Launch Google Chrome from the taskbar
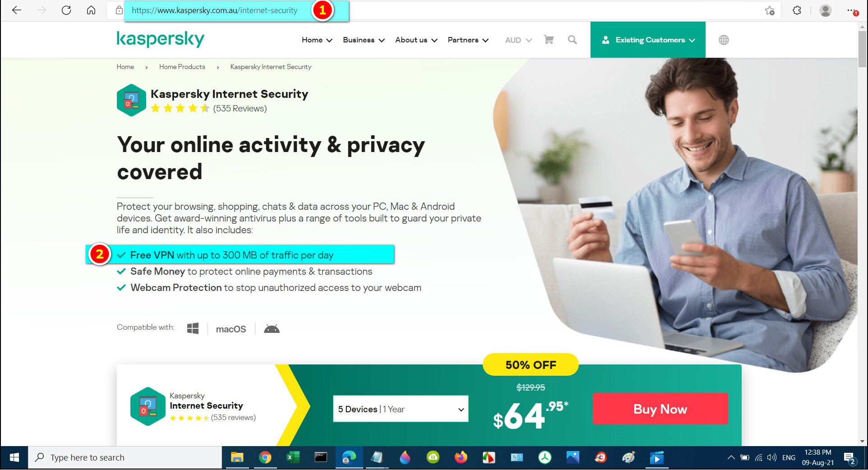 [x=265, y=458]
